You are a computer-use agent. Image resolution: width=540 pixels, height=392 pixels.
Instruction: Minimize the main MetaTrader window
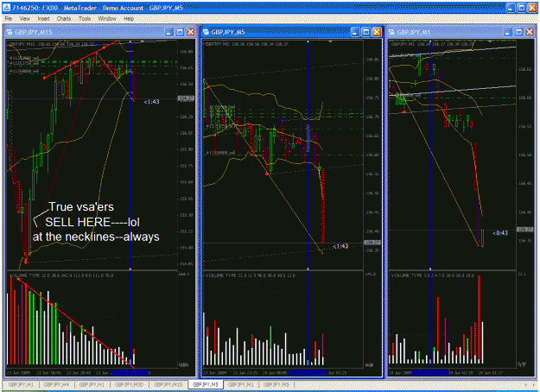click(x=511, y=8)
